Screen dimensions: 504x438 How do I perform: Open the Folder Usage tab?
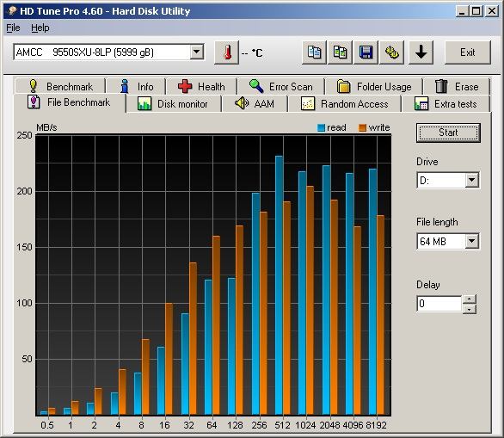click(374, 86)
